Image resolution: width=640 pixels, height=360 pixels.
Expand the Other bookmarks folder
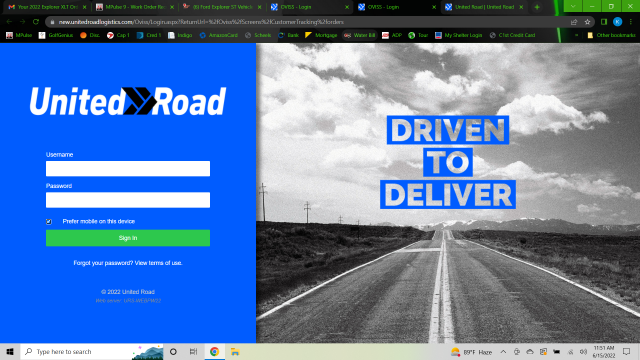point(611,35)
